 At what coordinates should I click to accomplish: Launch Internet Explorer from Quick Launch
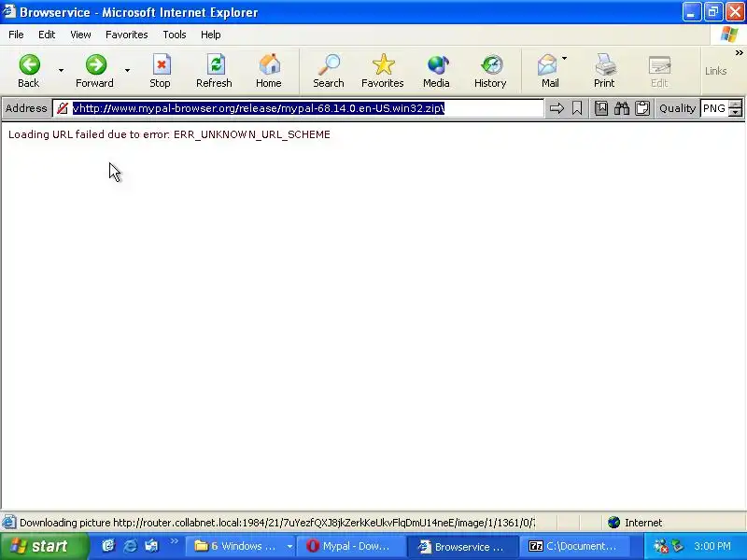[x=130, y=546]
